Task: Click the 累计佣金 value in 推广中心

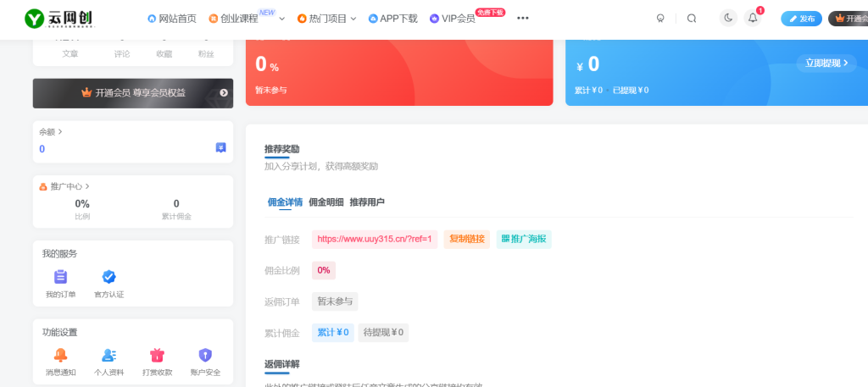Action: tap(176, 203)
